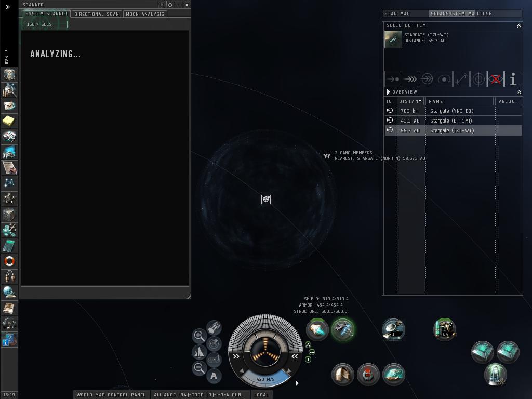Open the yellow Notepad icon
The image size is (532, 399).
(9, 121)
